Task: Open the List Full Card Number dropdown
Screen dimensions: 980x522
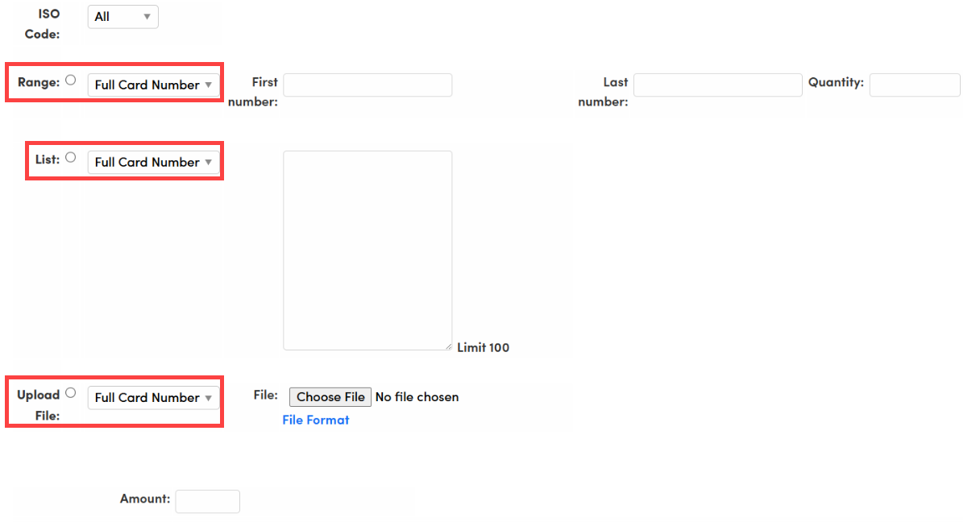Action: (x=153, y=162)
